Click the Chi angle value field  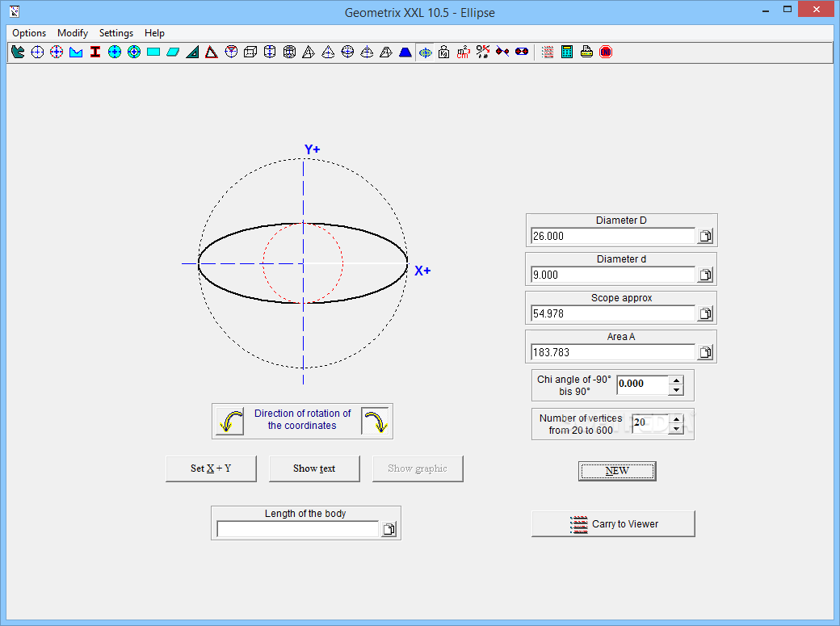tap(642, 384)
